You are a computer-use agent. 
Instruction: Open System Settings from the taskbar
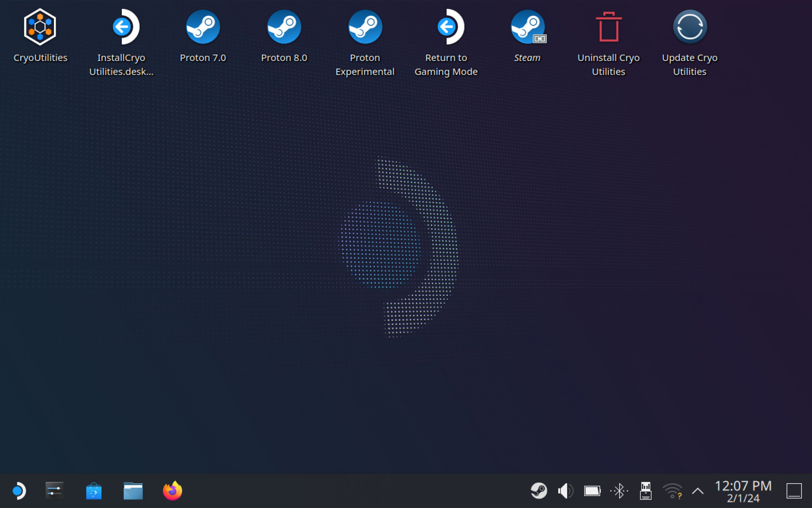[54, 491]
